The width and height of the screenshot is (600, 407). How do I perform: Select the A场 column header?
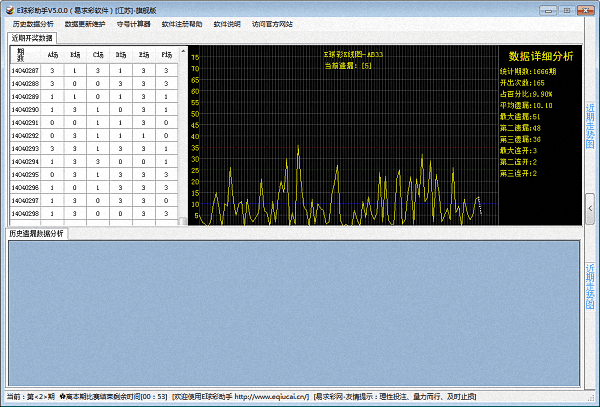[52, 55]
